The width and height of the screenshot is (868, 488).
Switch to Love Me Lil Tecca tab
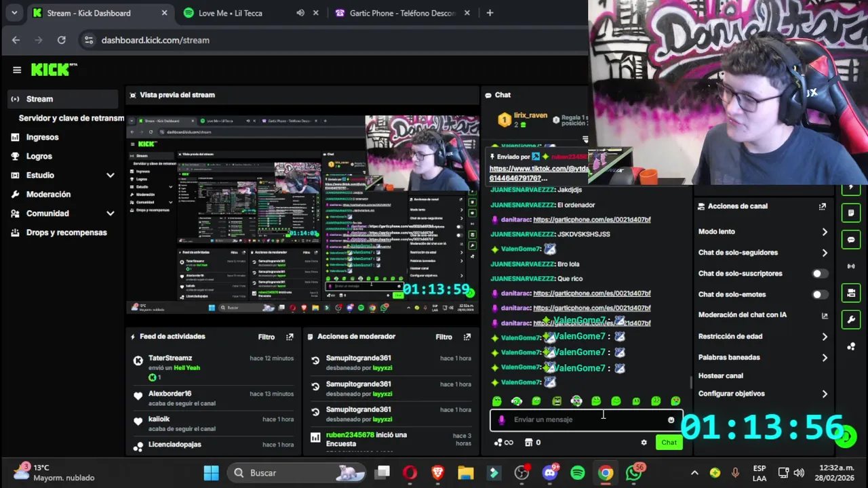(x=237, y=13)
